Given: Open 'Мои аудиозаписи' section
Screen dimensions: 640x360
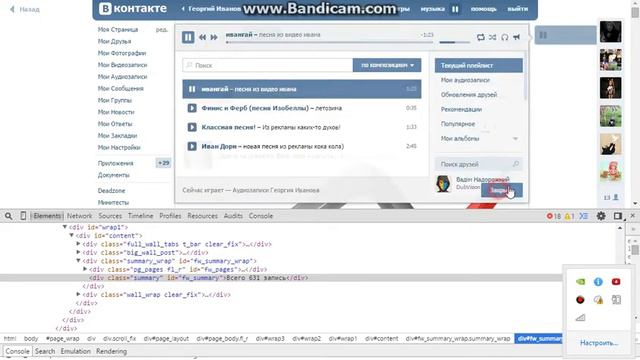Looking at the screenshot, I should (x=465, y=80).
